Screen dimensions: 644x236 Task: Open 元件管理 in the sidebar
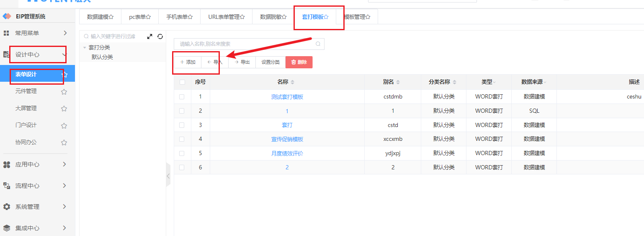(x=26, y=91)
